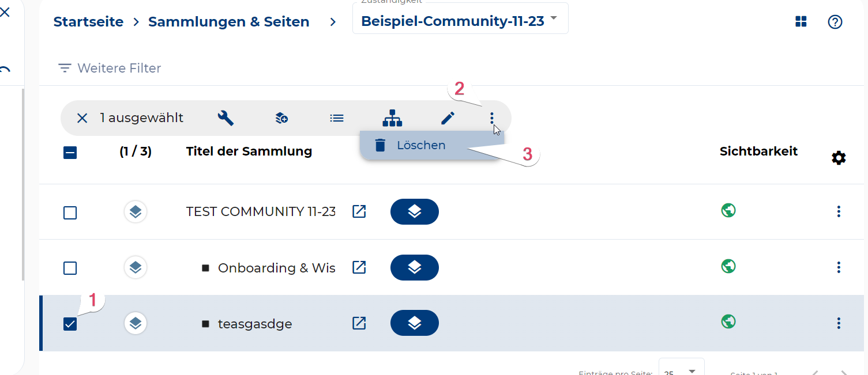This screenshot has width=868, height=375.
Task: Expand Weitere Filter options
Action: (110, 68)
